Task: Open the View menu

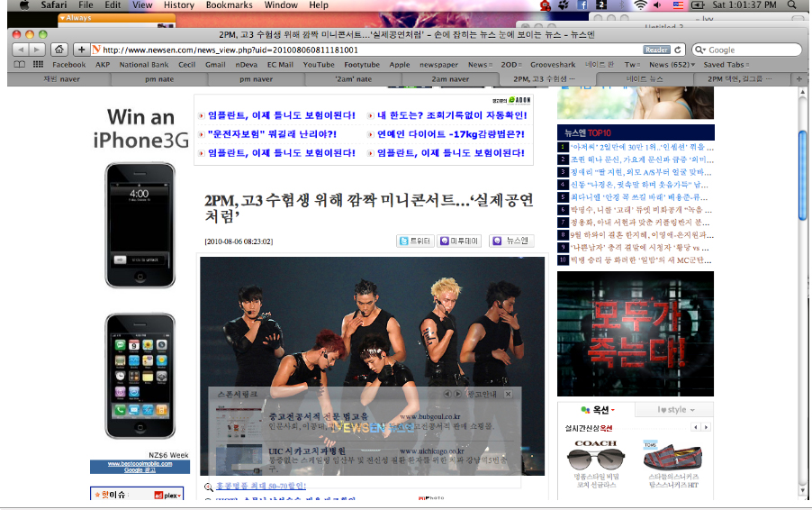Action: [142, 5]
